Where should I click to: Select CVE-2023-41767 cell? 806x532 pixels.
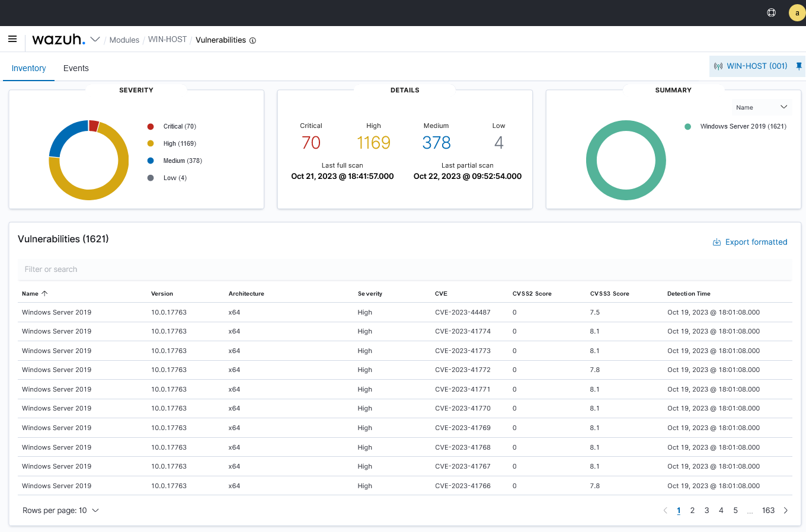(463, 466)
